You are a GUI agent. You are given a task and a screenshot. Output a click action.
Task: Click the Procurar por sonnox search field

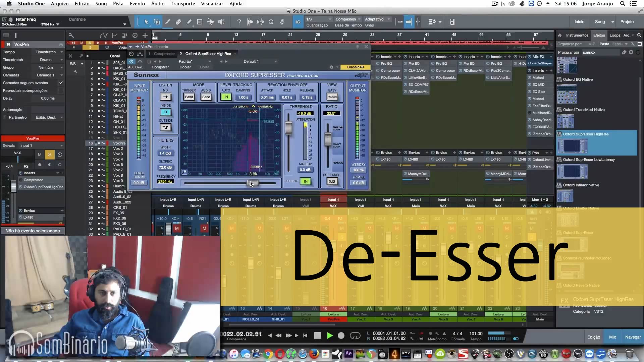(x=601, y=52)
